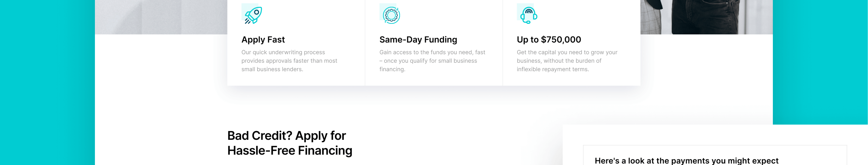Click the 'Bad Credit? Apply for' heading line
This screenshot has width=868, height=165.
(286, 136)
